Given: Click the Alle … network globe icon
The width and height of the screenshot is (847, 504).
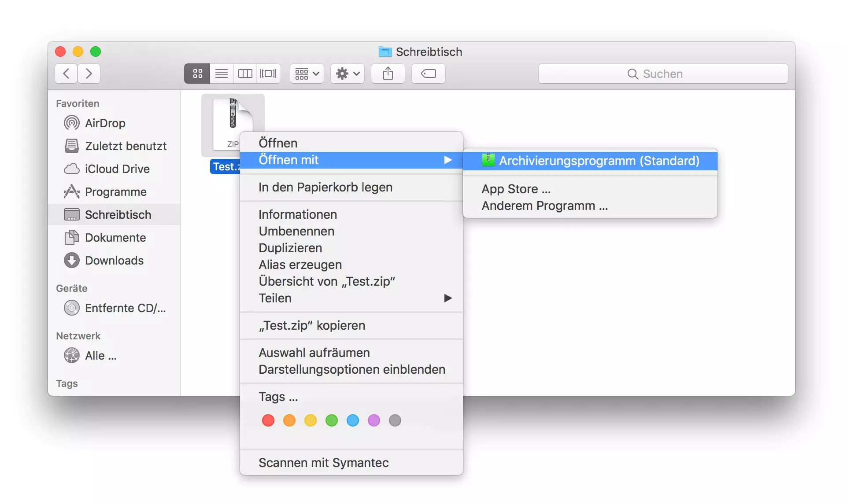Looking at the screenshot, I should [72, 355].
